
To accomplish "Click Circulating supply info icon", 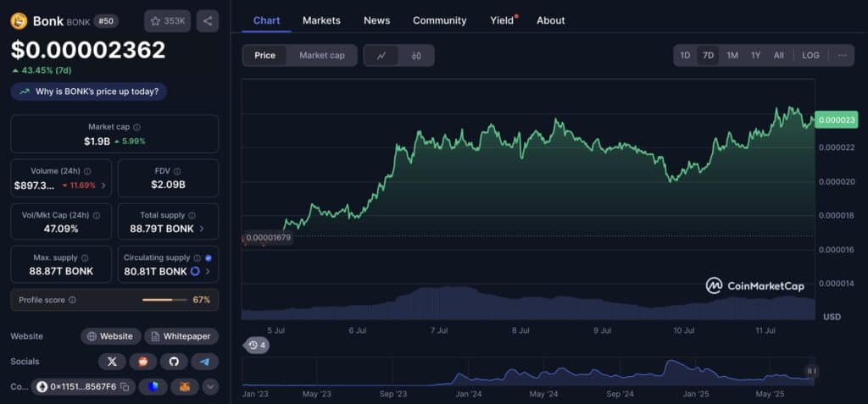I will coord(197,257).
